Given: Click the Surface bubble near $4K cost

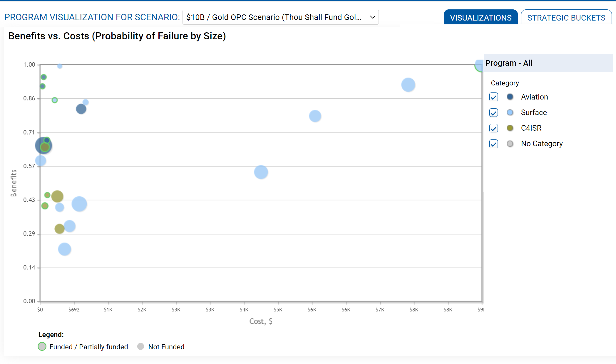Looking at the screenshot, I should coord(261,172).
